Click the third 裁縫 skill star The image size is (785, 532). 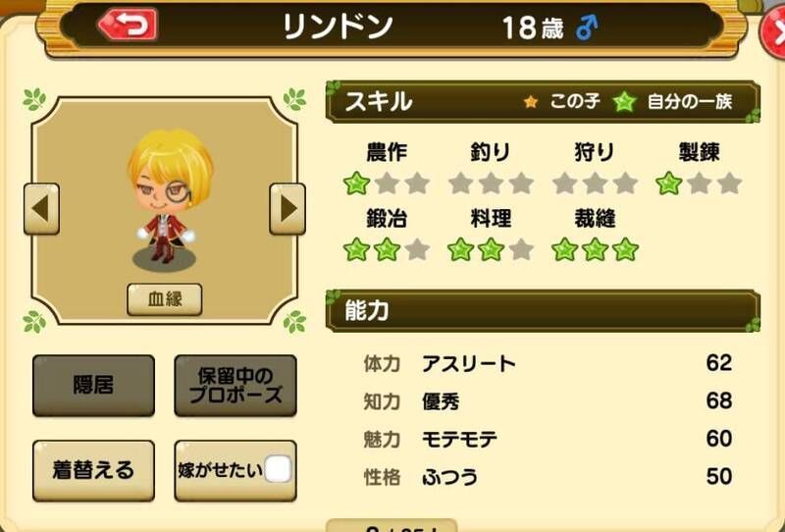click(625, 249)
